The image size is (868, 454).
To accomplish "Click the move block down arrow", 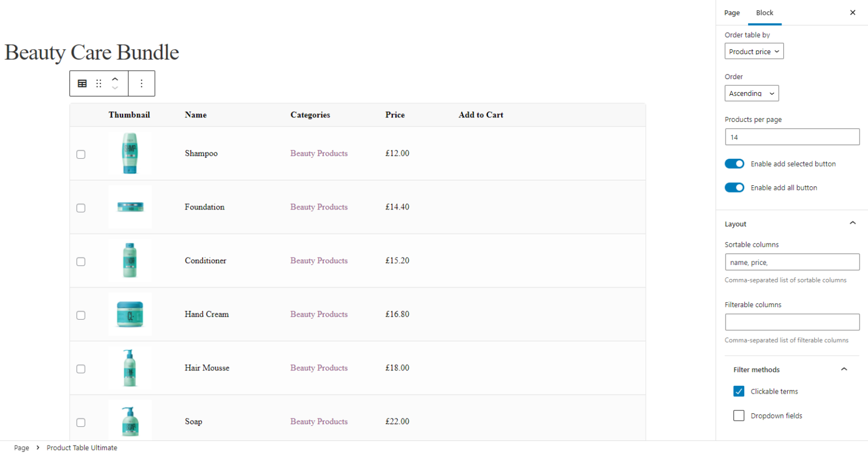I will [x=115, y=88].
